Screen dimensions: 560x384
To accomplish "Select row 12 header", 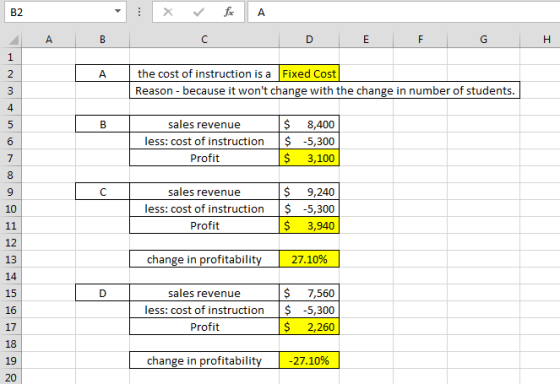I will coord(10,243).
